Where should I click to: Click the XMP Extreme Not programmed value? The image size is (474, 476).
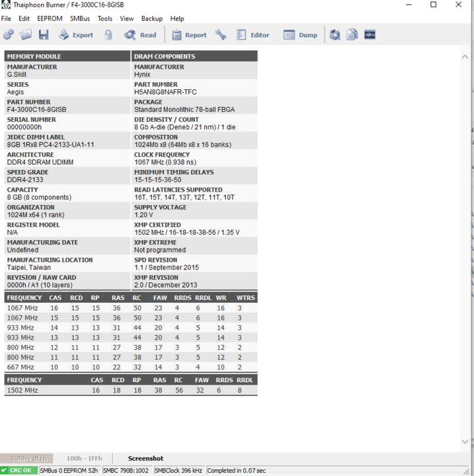[160, 250]
